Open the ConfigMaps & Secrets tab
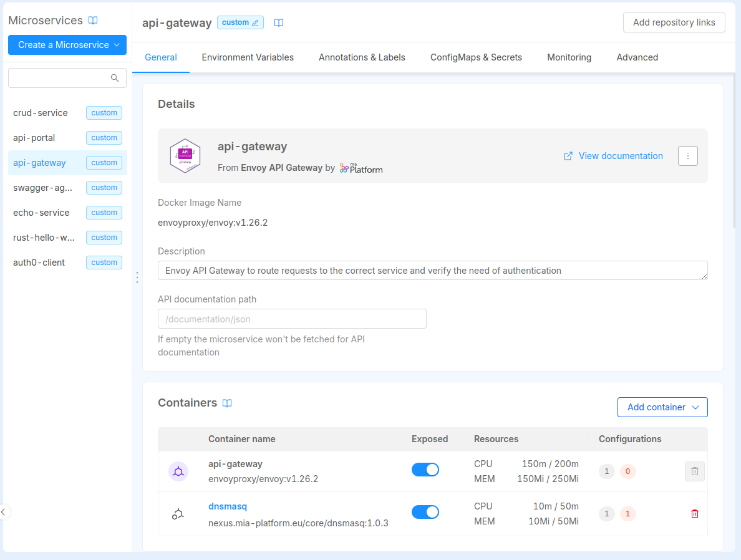The height and width of the screenshot is (560, 741). click(x=476, y=57)
